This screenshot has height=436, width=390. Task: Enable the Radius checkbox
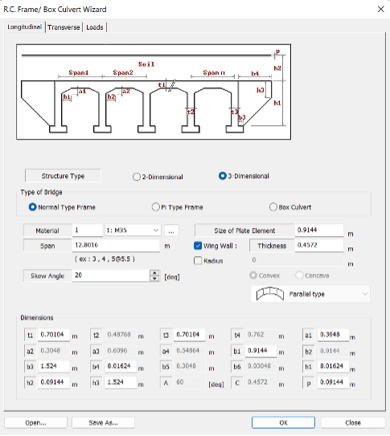point(198,261)
